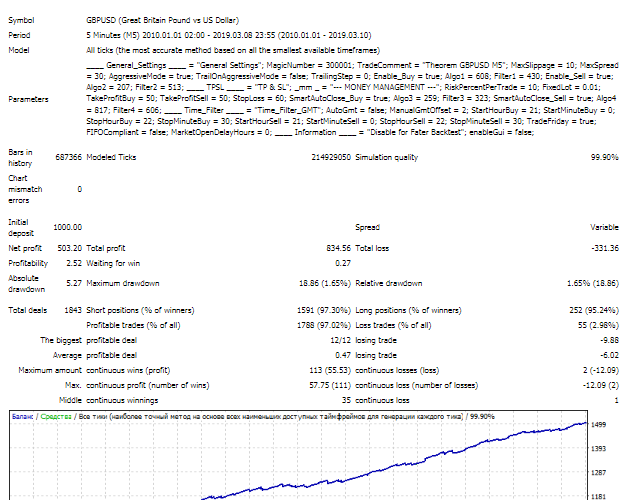The height and width of the screenshot is (500, 625).
Task: Click the Profitability label
Action: (x=28, y=263)
